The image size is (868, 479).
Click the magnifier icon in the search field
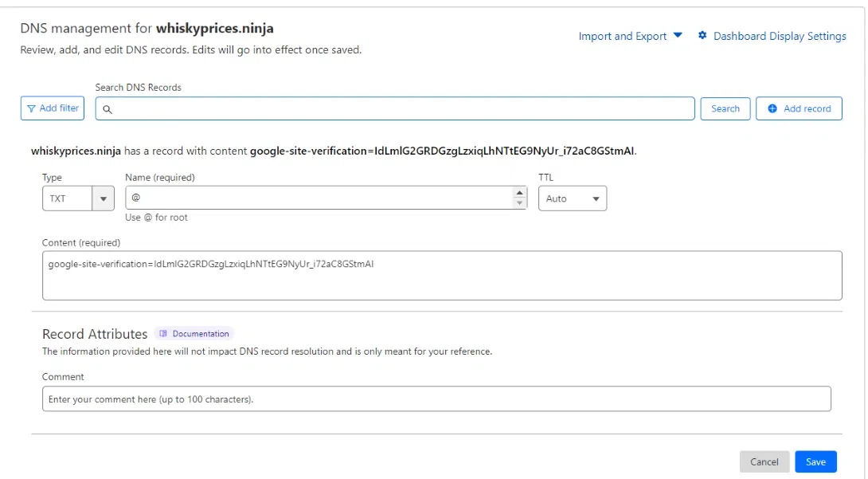tap(108, 109)
